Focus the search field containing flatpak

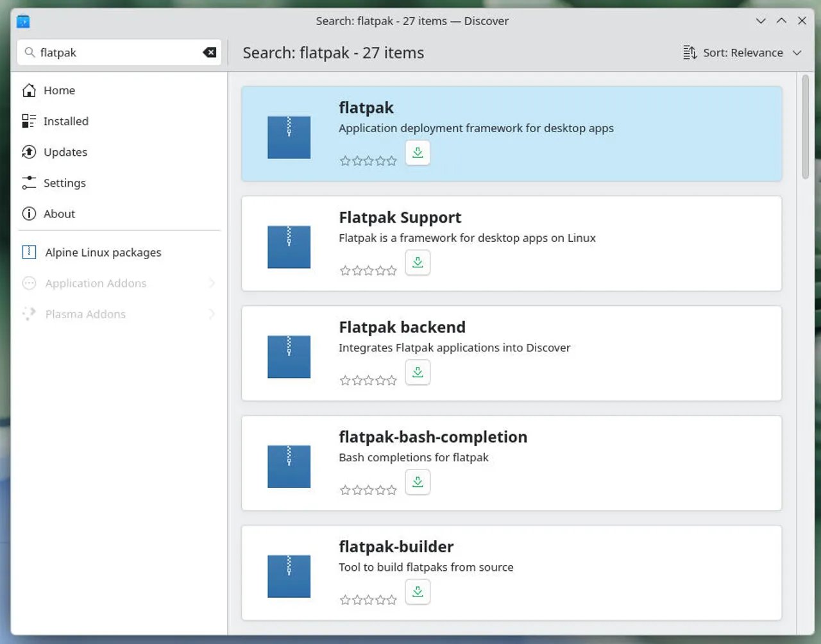tap(119, 53)
